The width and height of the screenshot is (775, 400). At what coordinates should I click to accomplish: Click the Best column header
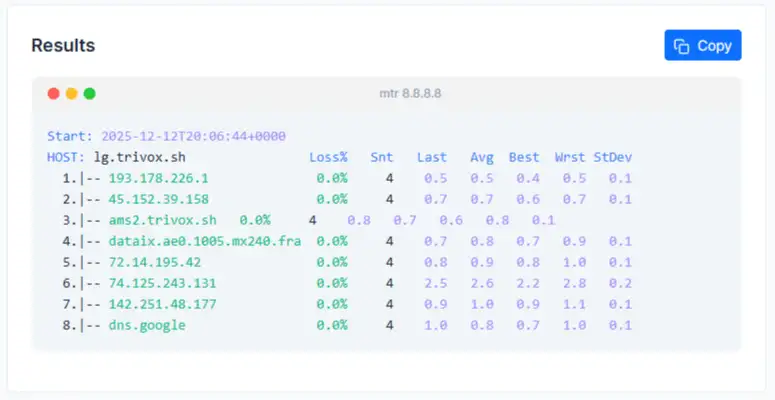[x=524, y=157]
